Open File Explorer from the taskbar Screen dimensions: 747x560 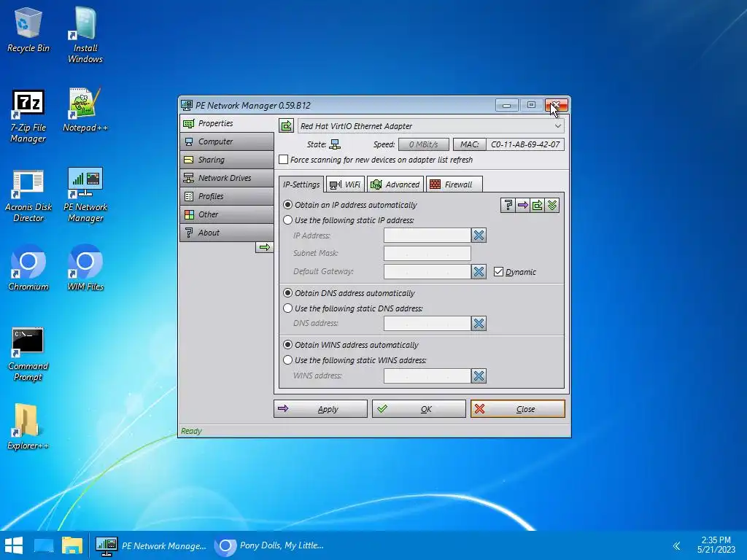point(72,545)
